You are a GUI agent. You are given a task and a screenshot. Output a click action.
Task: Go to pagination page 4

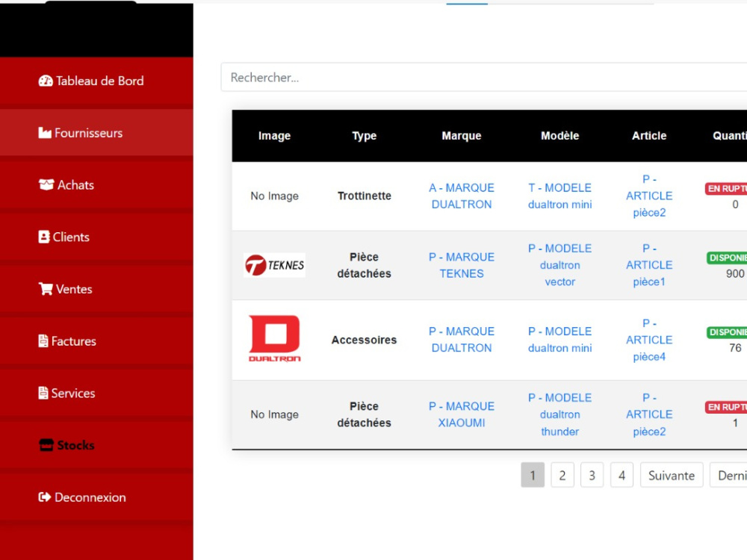click(x=622, y=475)
